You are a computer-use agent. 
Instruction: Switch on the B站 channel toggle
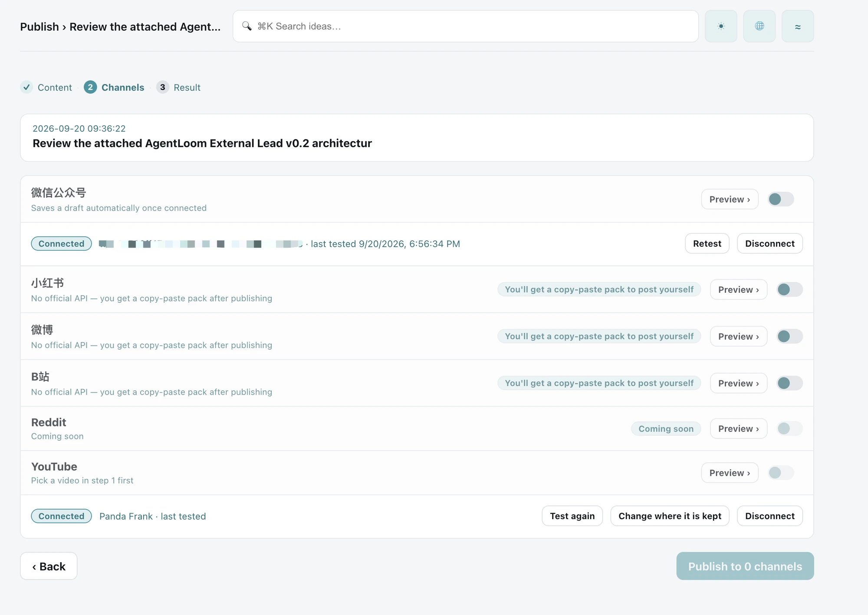tap(789, 383)
